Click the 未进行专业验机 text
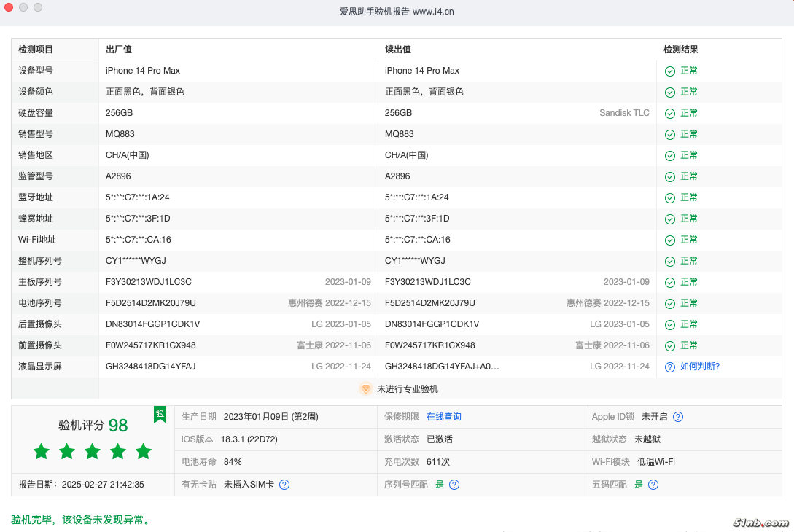The height and width of the screenshot is (532, 794). tap(407, 389)
